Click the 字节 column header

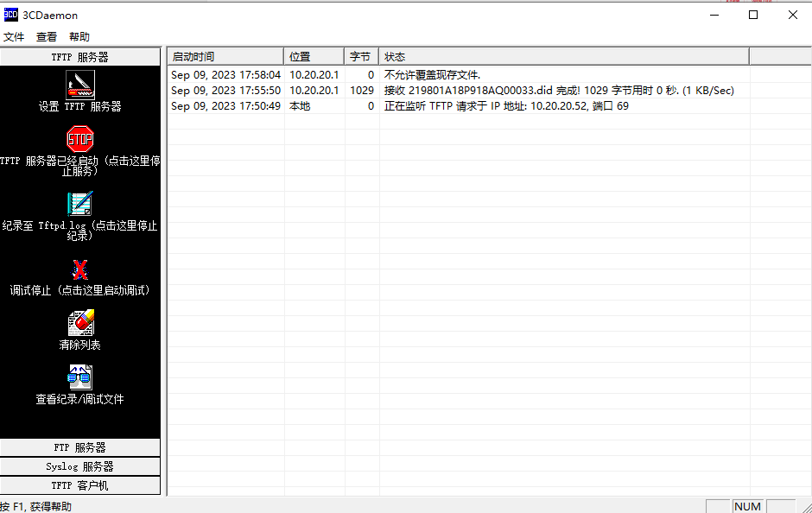click(x=361, y=56)
